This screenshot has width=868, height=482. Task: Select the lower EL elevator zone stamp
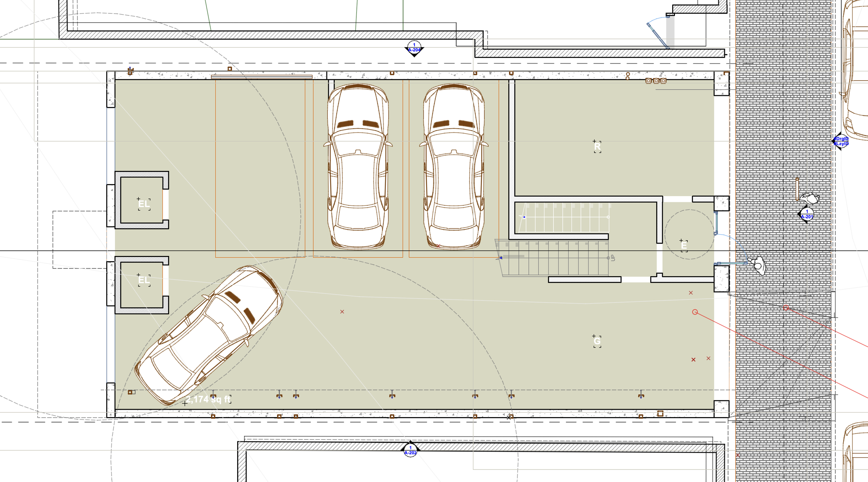[144, 280]
